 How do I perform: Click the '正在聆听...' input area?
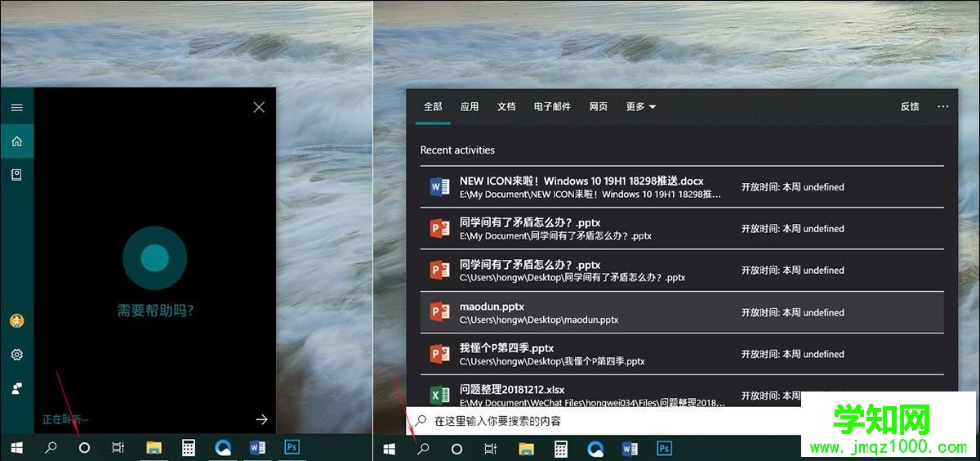[65, 419]
